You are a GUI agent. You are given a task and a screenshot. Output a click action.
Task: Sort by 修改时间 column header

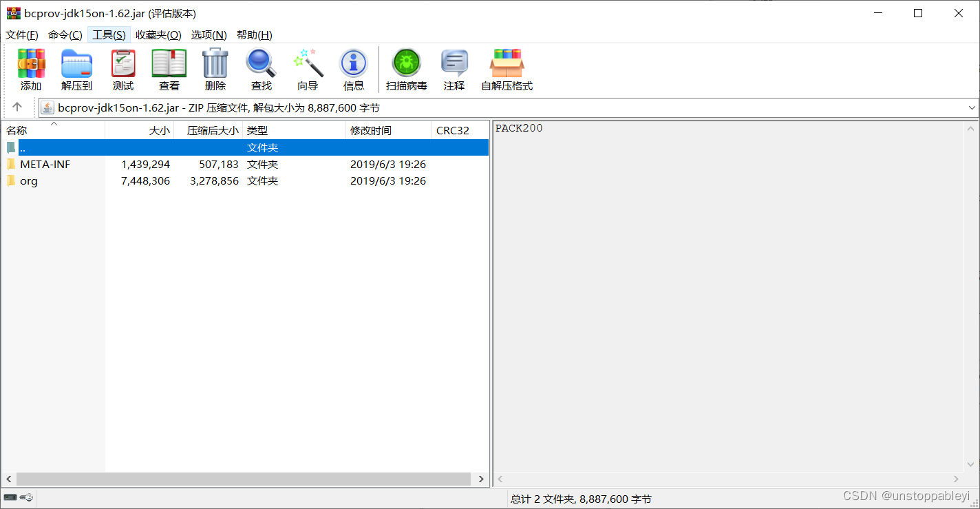[x=389, y=130]
